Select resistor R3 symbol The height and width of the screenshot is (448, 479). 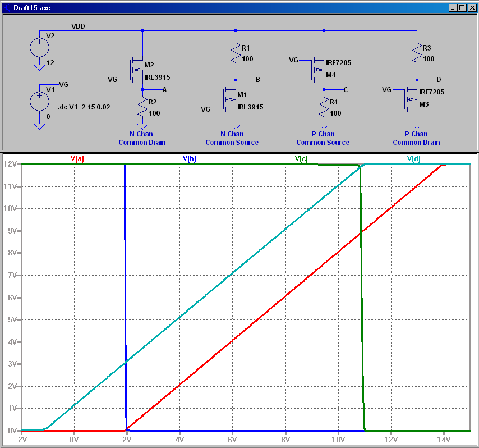pos(417,53)
